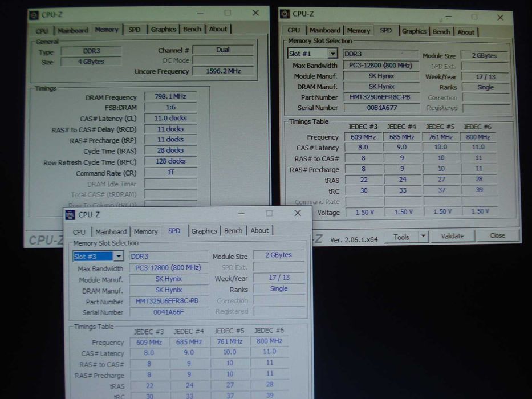
Task: Click the Size field showing 4 GBytes
Action: (91, 62)
